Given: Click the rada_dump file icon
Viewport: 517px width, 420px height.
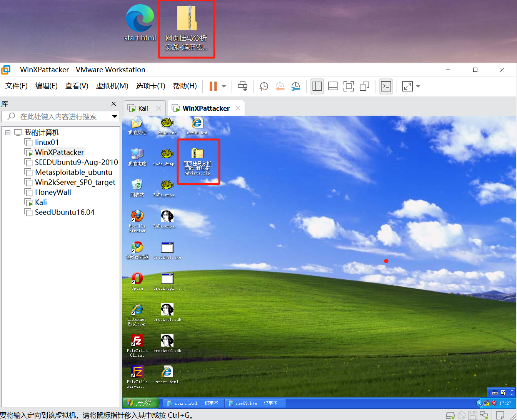Looking at the screenshot, I should pyautogui.click(x=167, y=157).
